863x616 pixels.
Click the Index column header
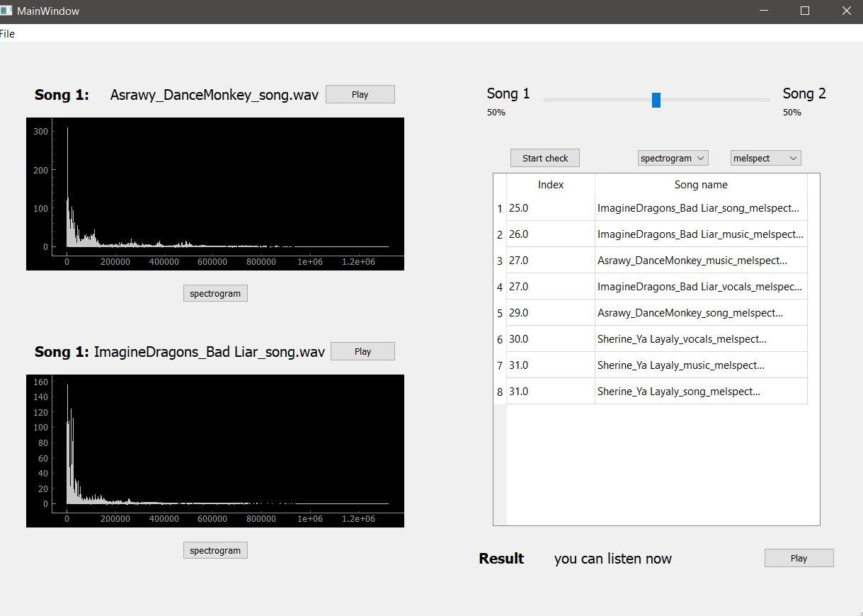(551, 184)
